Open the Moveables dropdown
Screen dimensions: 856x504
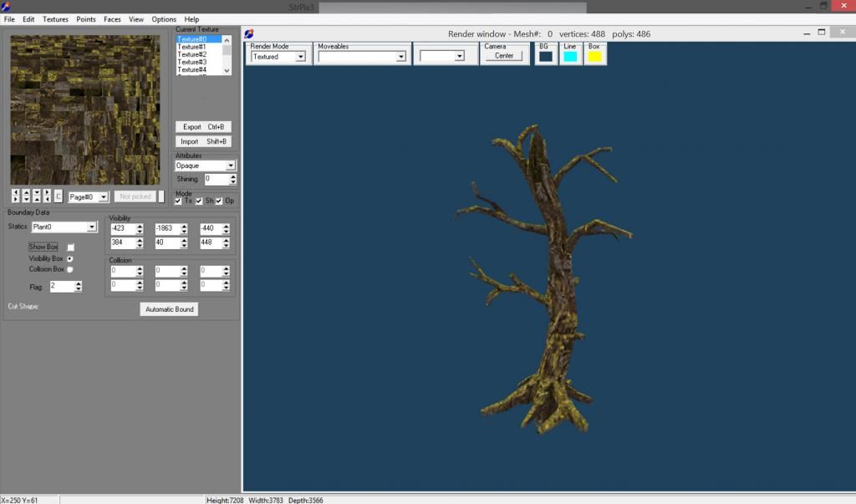[401, 57]
